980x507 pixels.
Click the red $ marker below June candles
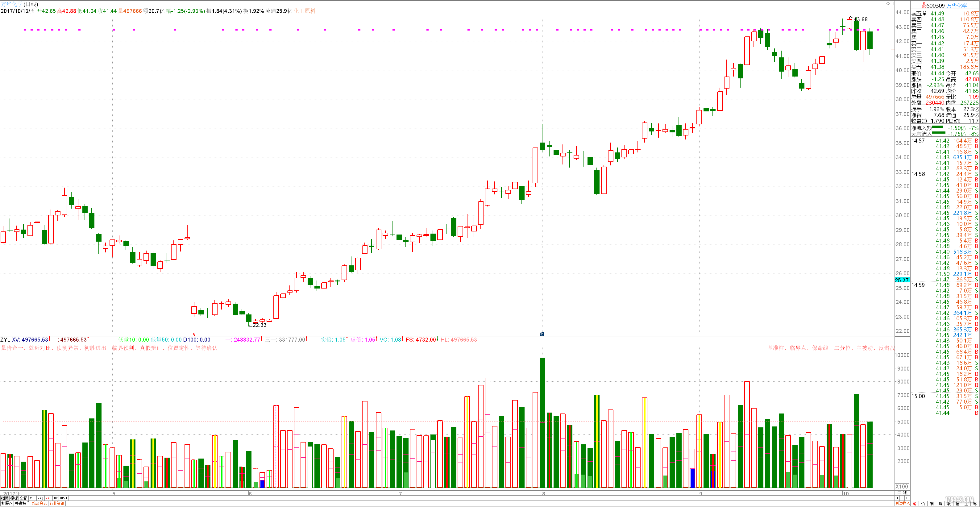click(x=194, y=334)
